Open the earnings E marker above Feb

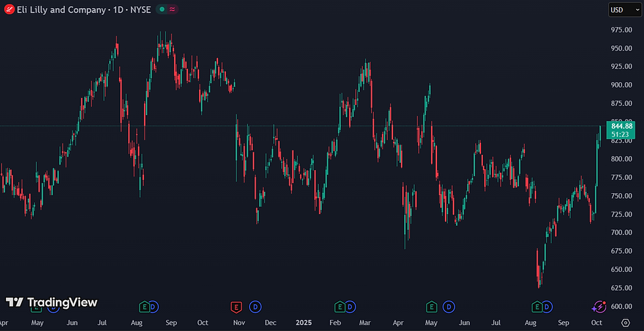340,306
